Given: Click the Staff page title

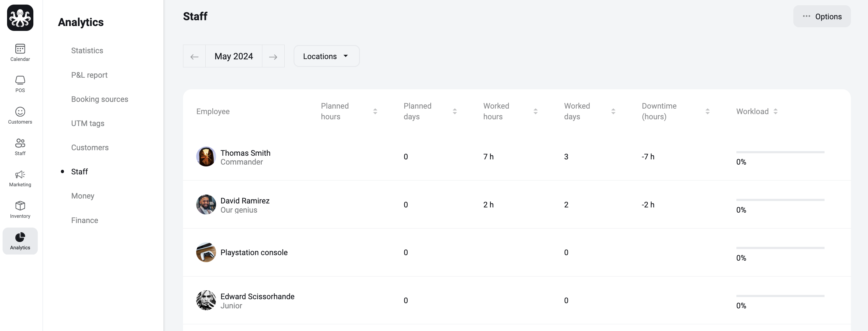Looking at the screenshot, I should pos(196,16).
